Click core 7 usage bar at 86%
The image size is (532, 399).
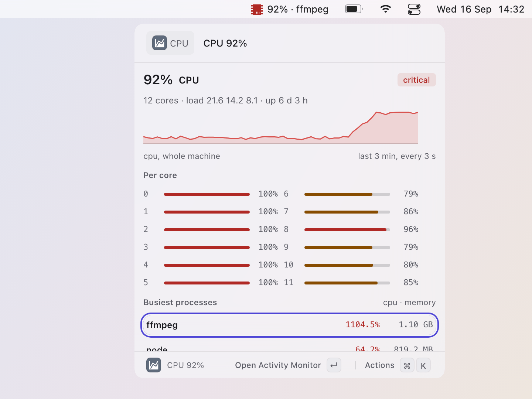347,212
